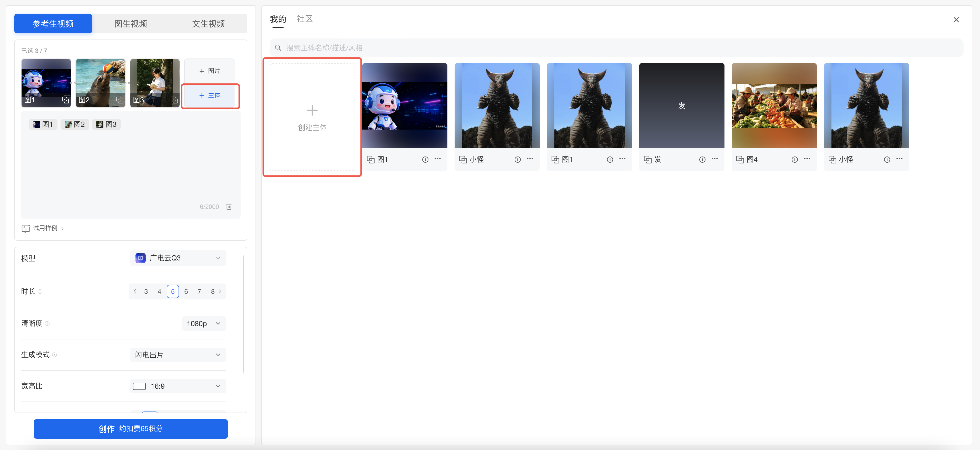This screenshot has height=450, width=980.
Task: Open the 试用样例 sample link
Action: pos(43,228)
